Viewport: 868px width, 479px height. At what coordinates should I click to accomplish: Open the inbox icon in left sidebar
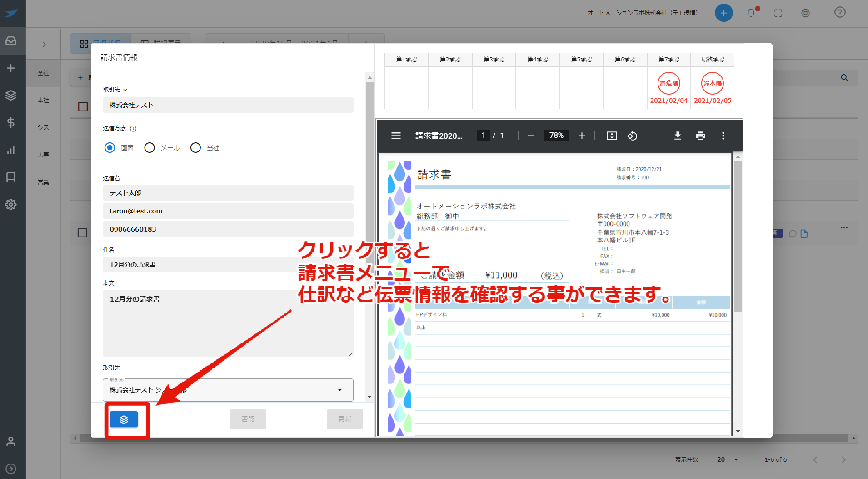tap(11, 41)
